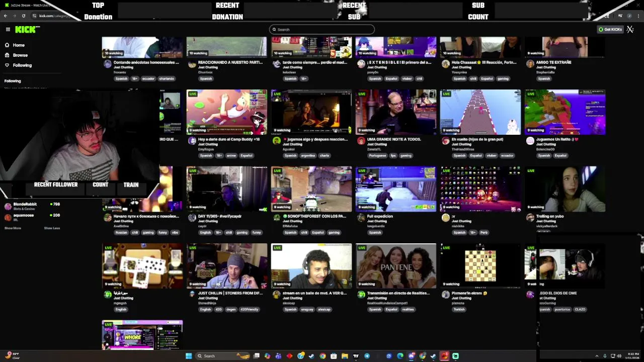
Task: Select the Turkish tag under pixmens
Action: 459,310
